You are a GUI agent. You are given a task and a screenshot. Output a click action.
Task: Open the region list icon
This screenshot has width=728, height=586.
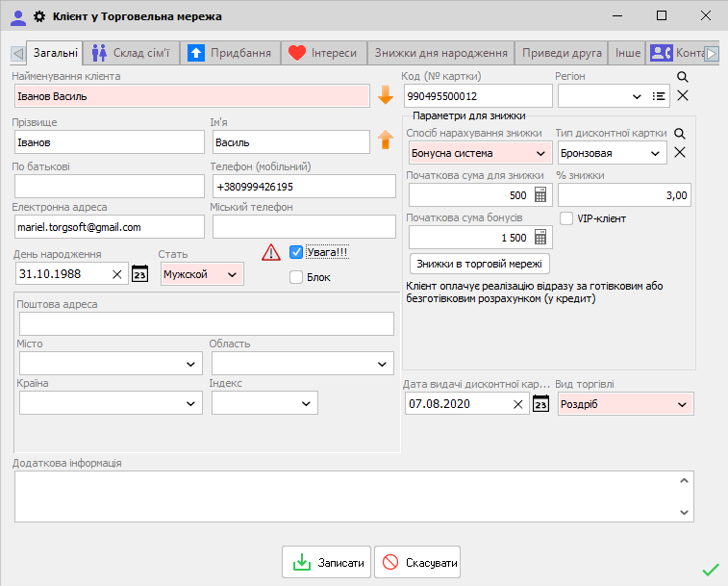tap(659, 96)
